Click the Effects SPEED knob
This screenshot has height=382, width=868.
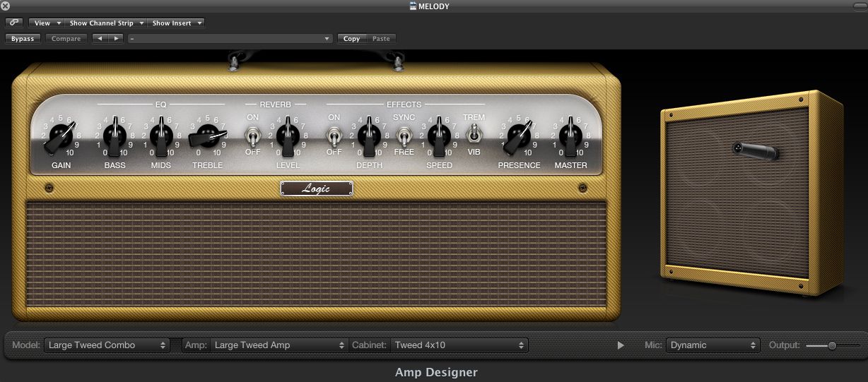(x=439, y=135)
